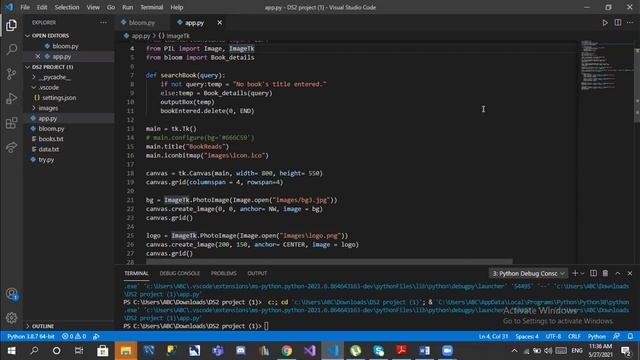Open the Selection menu
Image resolution: width=640 pixels, height=360 pixels.
click(x=67, y=7)
